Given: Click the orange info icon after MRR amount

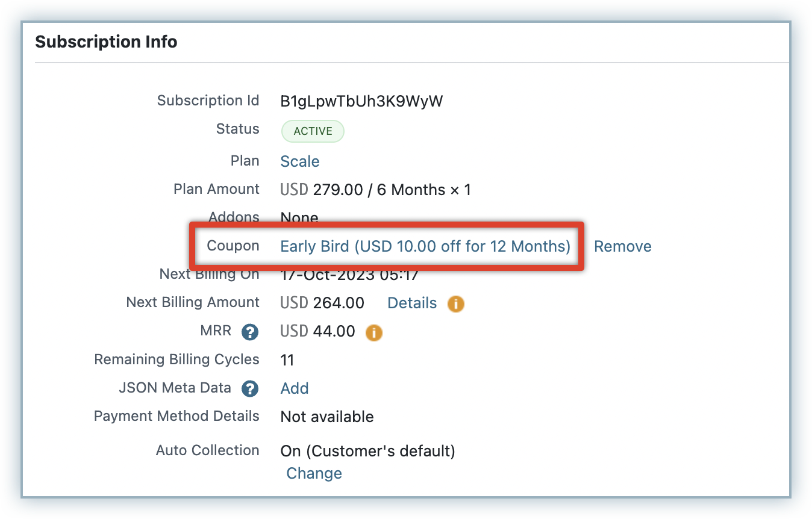Looking at the screenshot, I should point(374,332).
